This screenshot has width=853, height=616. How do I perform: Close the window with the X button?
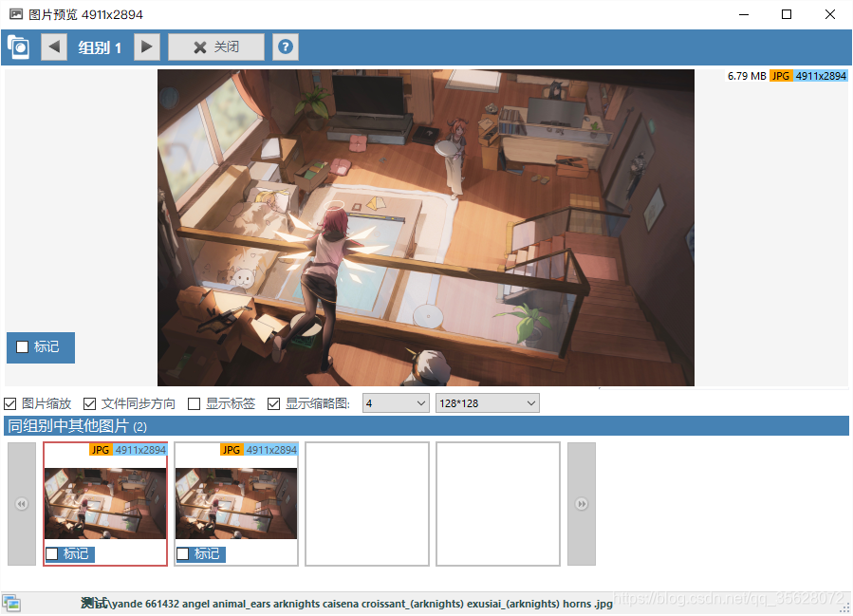[830, 14]
